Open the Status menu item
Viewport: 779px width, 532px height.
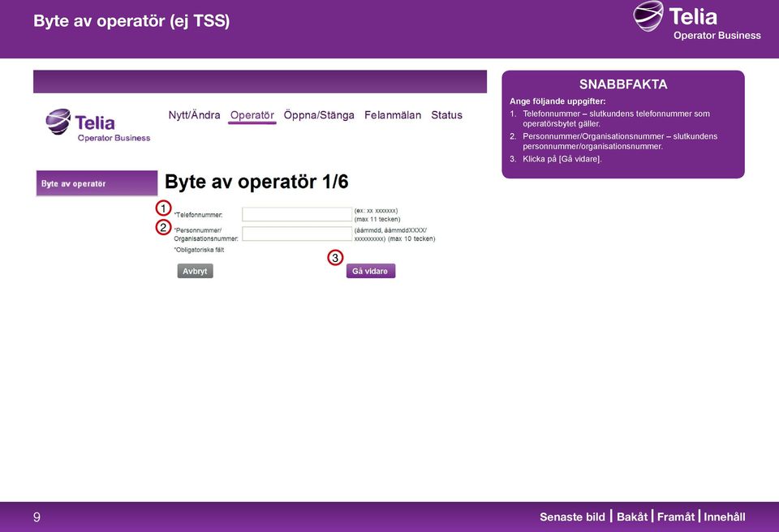pyautogui.click(x=446, y=115)
